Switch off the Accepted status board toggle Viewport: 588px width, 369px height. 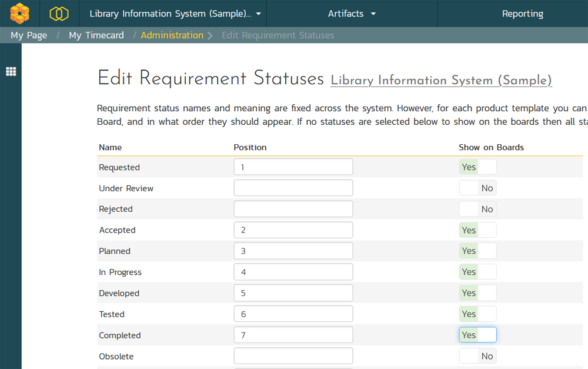(477, 230)
